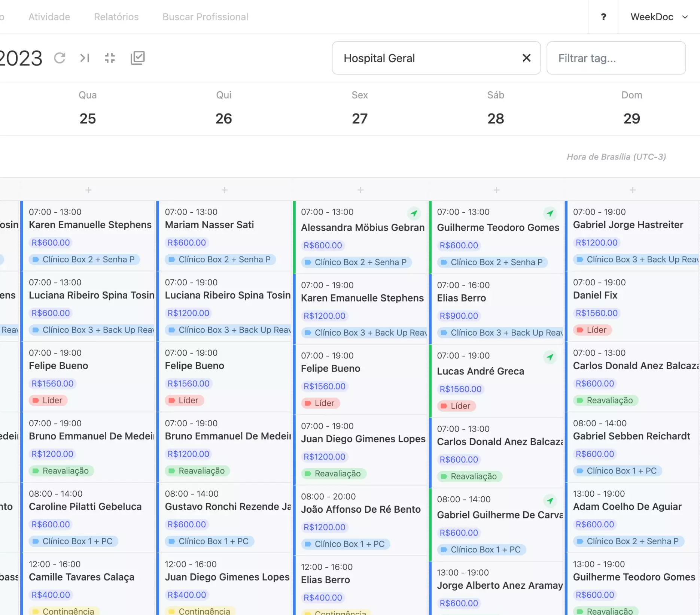Open the Hospital Geral location selector

pos(427,58)
